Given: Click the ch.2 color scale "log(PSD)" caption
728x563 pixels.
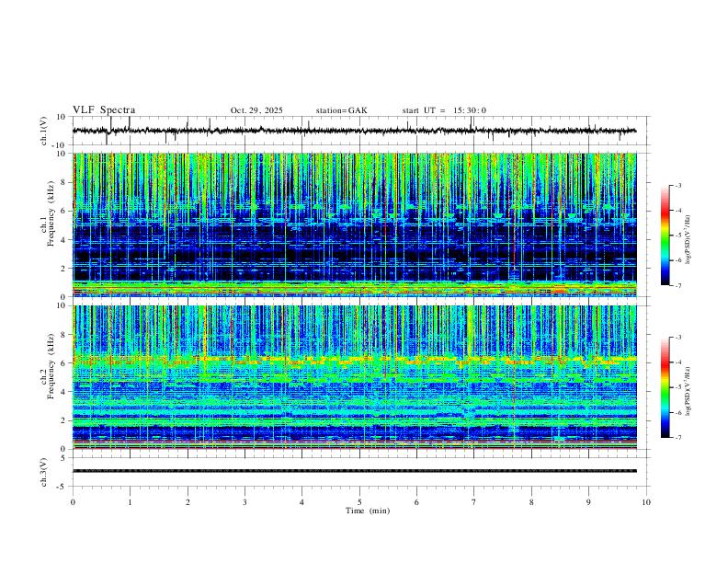Looking at the screenshot, I should [688, 391].
